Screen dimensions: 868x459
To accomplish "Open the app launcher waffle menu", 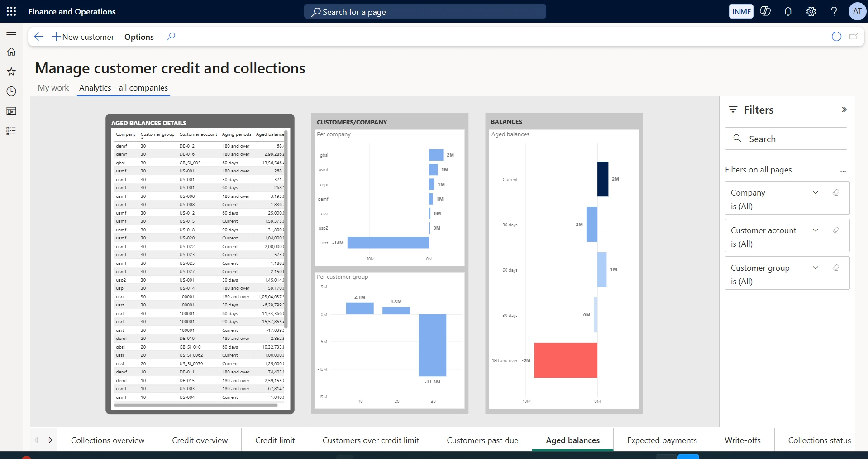I will tap(11, 11).
